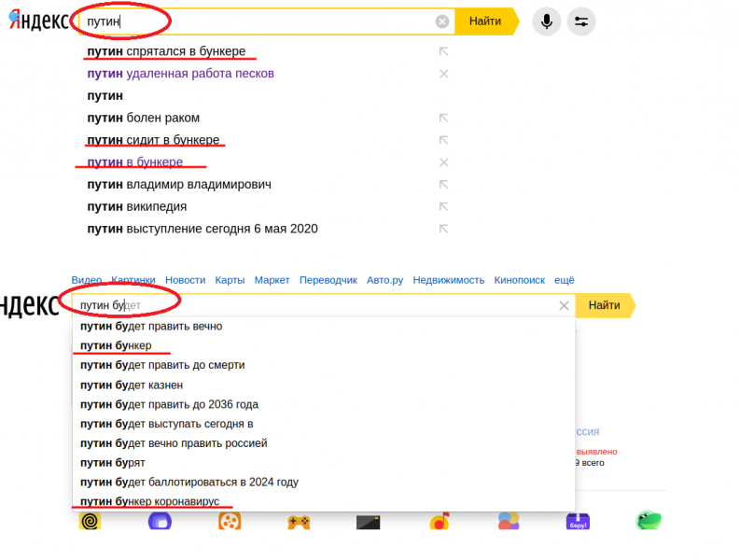This screenshot has width=740, height=560.
Task: Open the dark screen TV icon
Action: [x=368, y=523]
